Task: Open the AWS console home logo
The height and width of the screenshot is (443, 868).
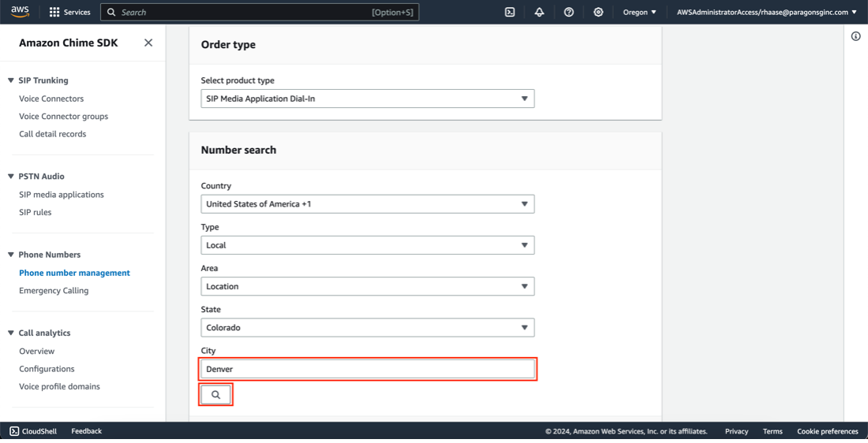Action: 20,12
